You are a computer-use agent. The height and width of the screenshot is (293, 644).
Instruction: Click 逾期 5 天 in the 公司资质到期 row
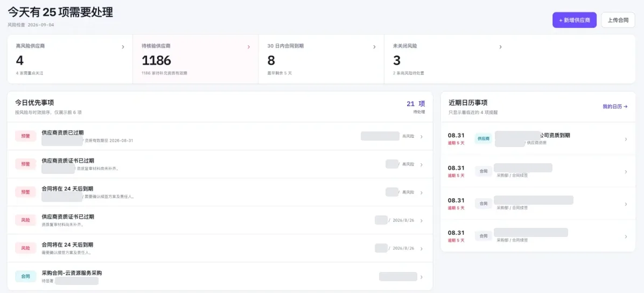pyautogui.click(x=456, y=143)
